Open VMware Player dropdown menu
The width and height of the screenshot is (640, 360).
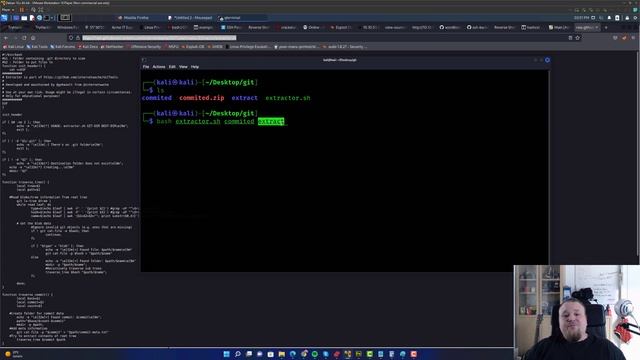[8, 10]
